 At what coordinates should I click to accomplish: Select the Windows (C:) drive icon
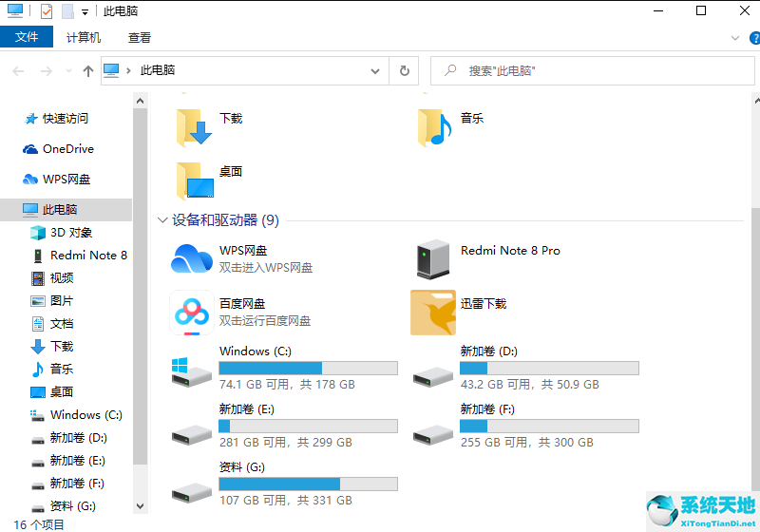point(192,371)
